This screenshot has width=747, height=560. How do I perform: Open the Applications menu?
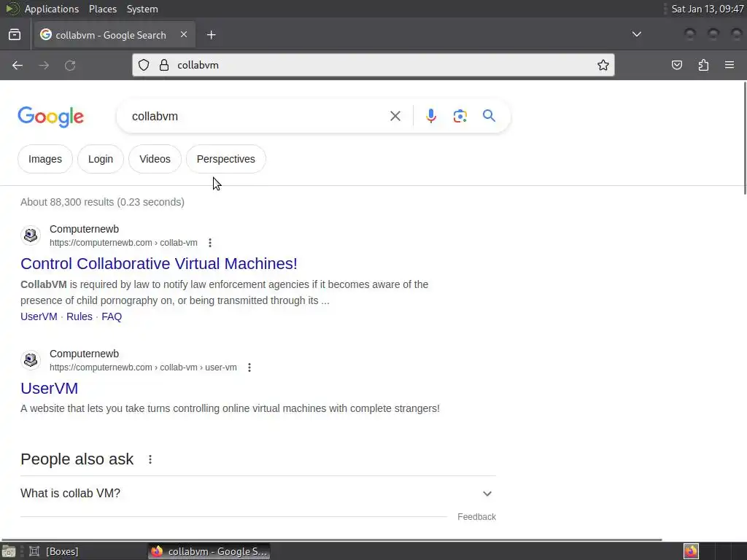[x=52, y=9]
